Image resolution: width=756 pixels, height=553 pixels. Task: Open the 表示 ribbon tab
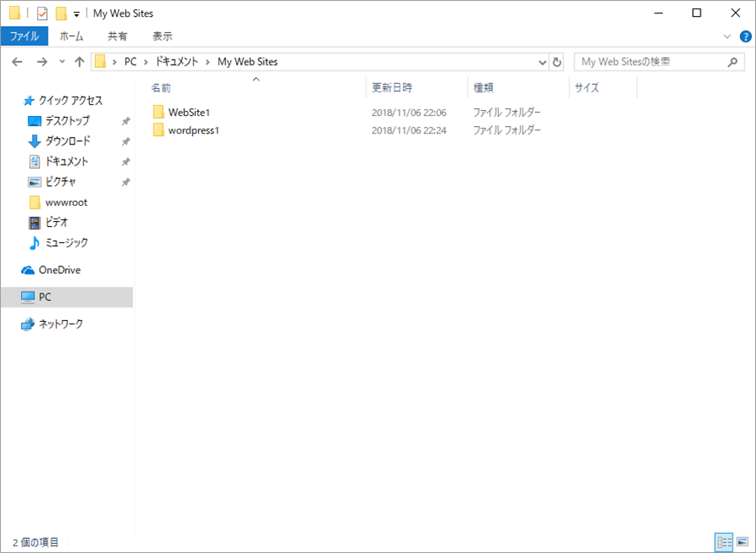(x=162, y=36)
